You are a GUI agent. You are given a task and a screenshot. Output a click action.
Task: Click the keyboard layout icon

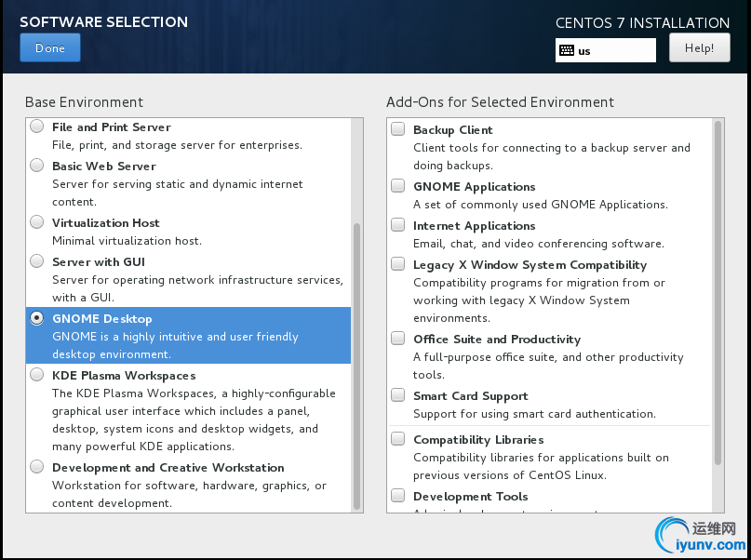[x=567, y=51]
